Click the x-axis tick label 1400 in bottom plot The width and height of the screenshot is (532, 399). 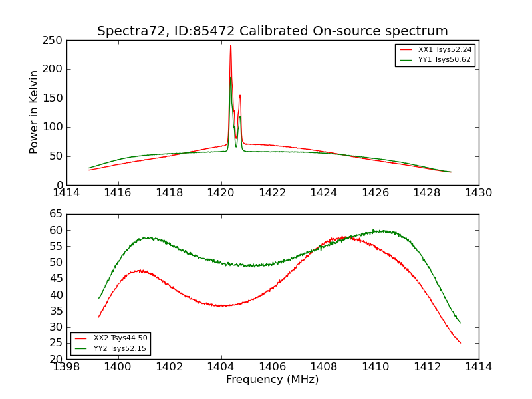click(x=118, y=367)
